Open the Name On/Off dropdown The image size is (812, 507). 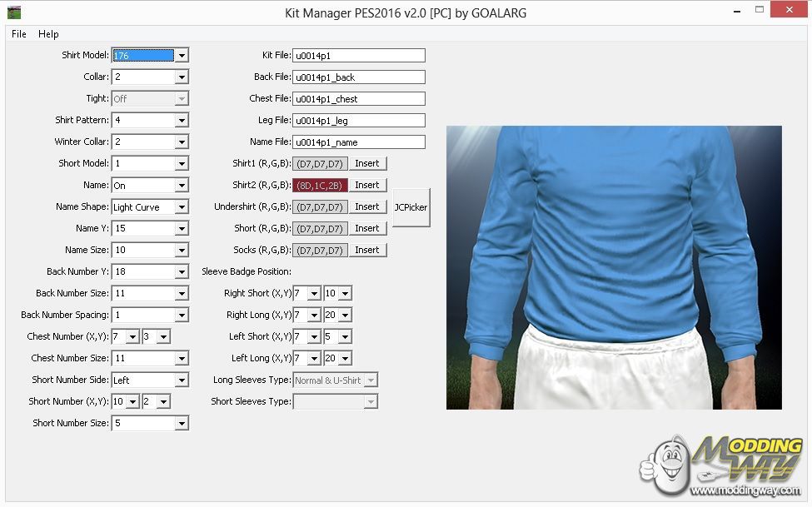182,186
